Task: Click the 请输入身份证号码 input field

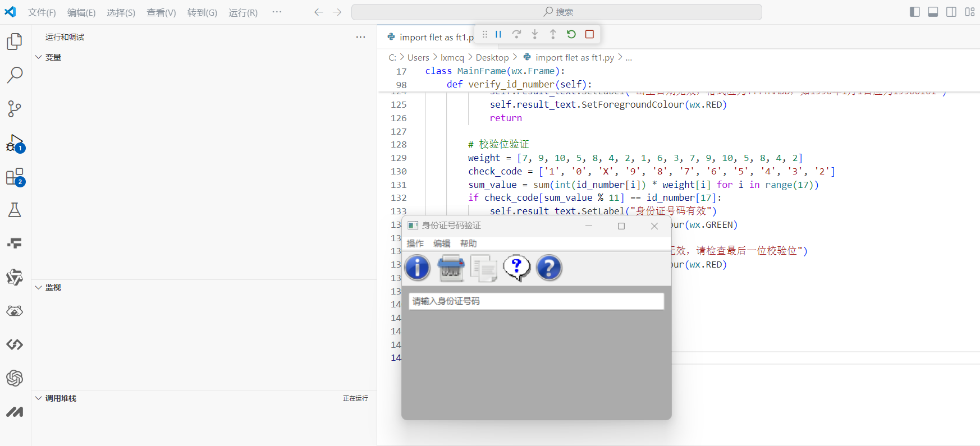Action: click(x=536, y=301)
